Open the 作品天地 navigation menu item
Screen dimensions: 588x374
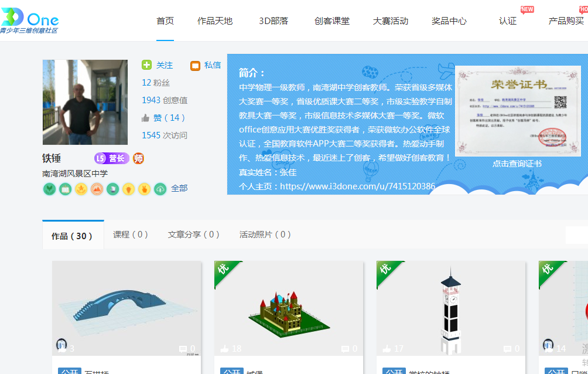pos(215,21)
